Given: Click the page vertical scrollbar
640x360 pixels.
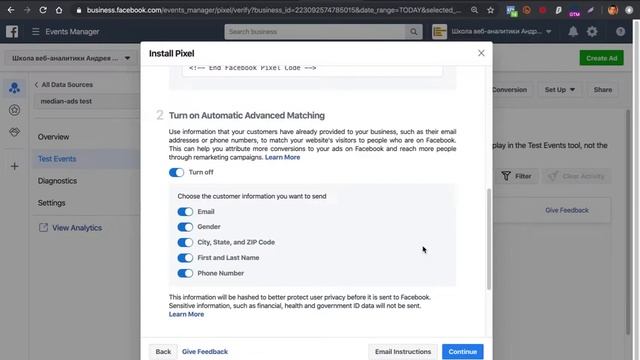Looking at the screenshot, I should tap(629, 222).
